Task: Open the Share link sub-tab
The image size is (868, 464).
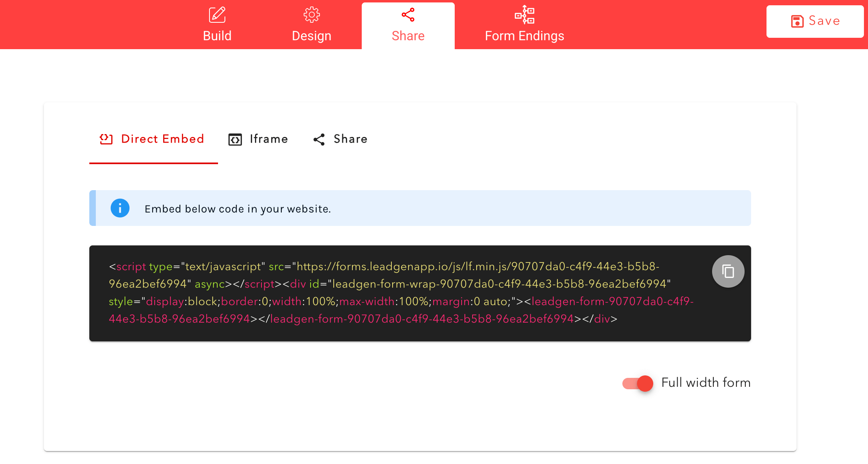Action: pyautogui.click(x=350, y=139)
